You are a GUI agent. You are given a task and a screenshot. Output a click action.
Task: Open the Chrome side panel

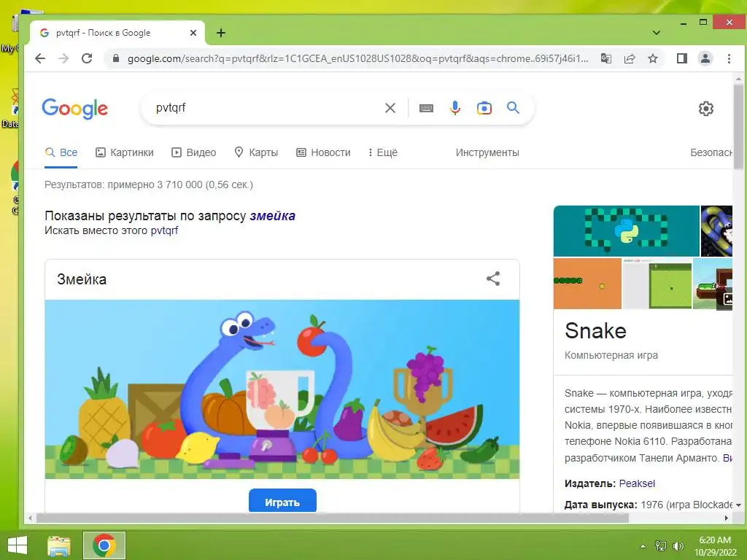tap(682, 58)
